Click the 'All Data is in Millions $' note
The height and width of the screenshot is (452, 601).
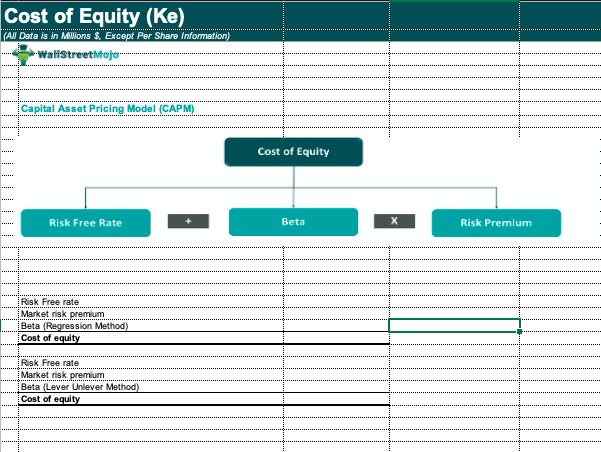(117, 36)
